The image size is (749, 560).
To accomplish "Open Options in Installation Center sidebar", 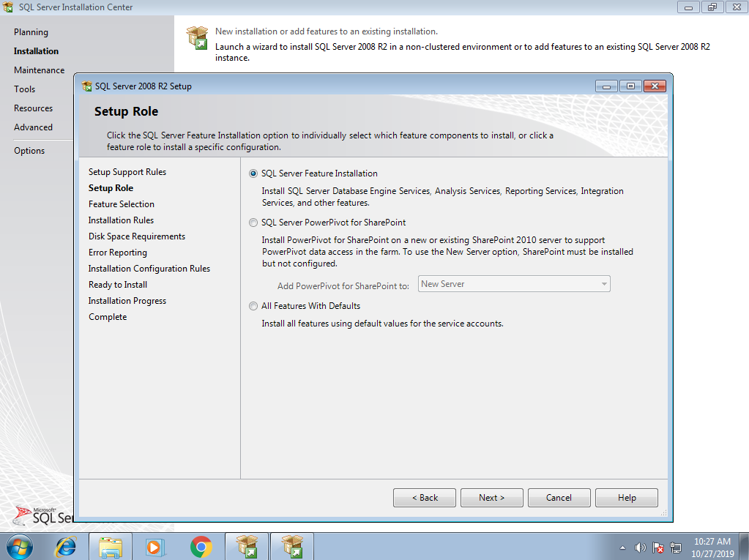I will pos(29,151).
